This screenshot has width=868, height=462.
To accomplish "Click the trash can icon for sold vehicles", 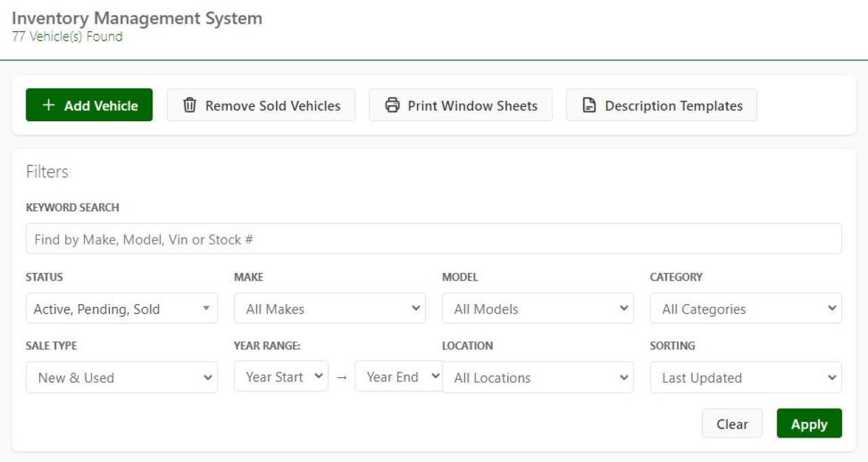I will [x=190, y=105].
